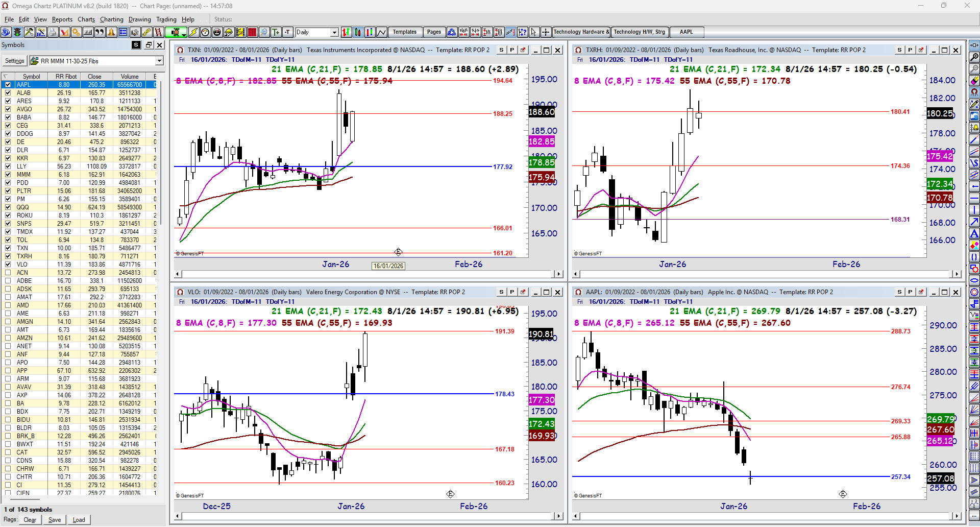Image resolution: width=980 pixels, height=527 pixels.
Task: Click the yellow lightning bolt icon
Action: click(193, 32)
